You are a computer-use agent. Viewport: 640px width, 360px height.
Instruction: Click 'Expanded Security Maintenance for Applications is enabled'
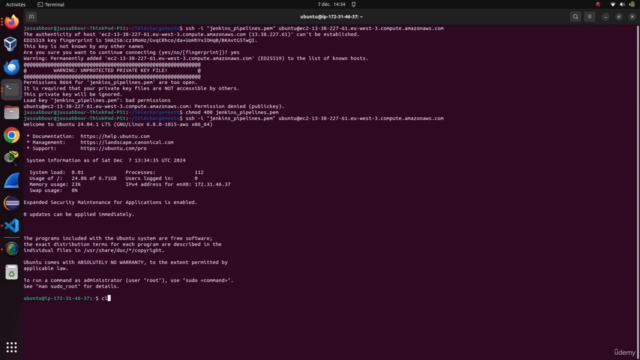(x=110, y=202)
